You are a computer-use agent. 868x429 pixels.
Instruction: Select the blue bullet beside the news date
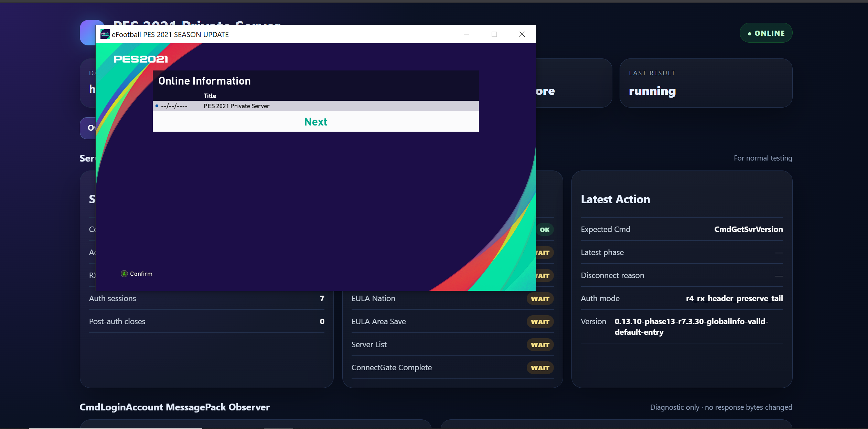(157, 106)
